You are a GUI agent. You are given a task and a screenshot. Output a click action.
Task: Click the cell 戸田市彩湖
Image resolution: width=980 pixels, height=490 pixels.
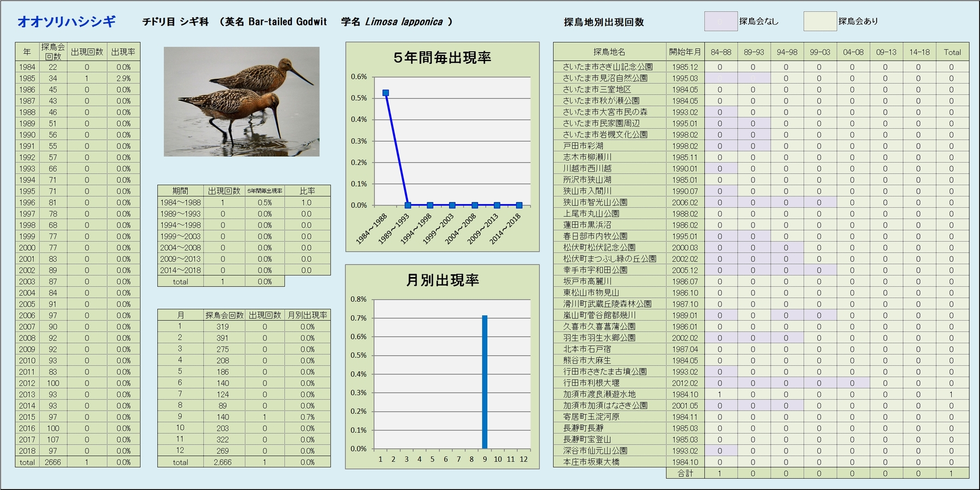609,146
